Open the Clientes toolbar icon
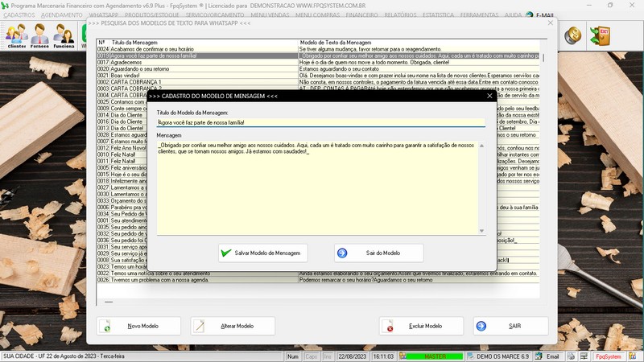The image size is (644, 362). click(16, 35)
